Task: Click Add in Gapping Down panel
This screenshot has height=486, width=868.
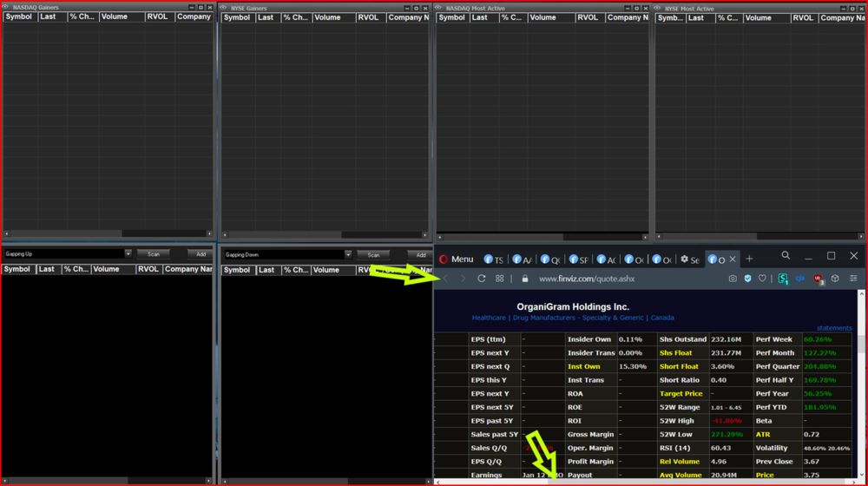Action: pyautogui.click(x=420, y=255)
